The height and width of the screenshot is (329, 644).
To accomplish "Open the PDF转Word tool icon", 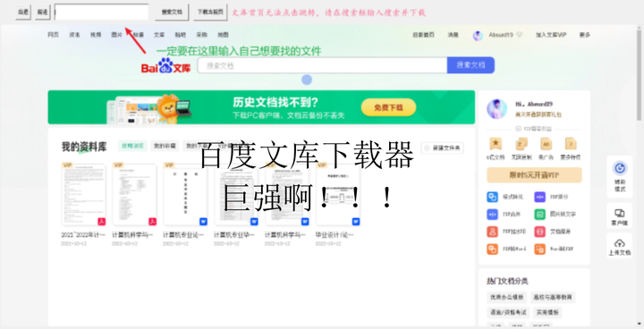I will pos(493,249).
